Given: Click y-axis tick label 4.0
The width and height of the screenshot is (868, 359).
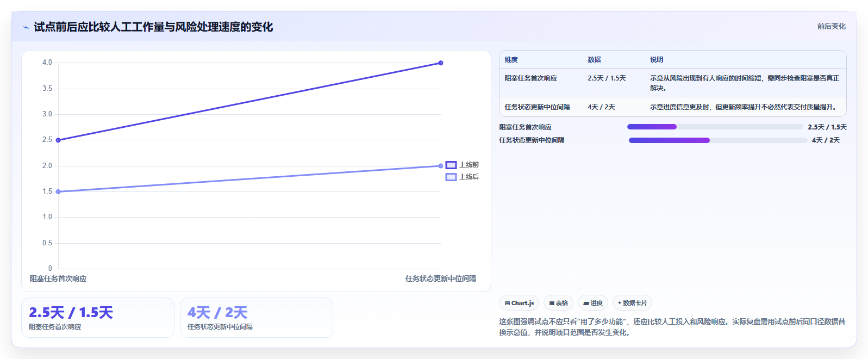Looking at the screenshot, I should point(47,63).
